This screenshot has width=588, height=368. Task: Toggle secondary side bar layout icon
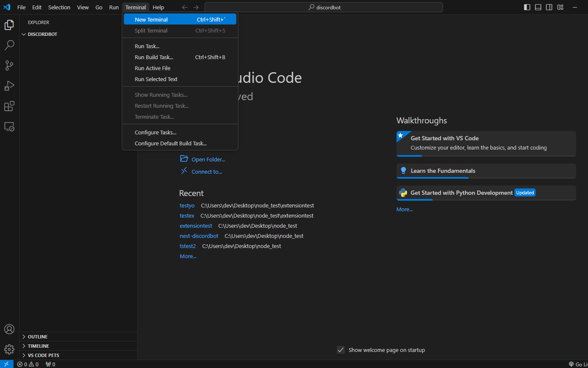tap(549, 7)
